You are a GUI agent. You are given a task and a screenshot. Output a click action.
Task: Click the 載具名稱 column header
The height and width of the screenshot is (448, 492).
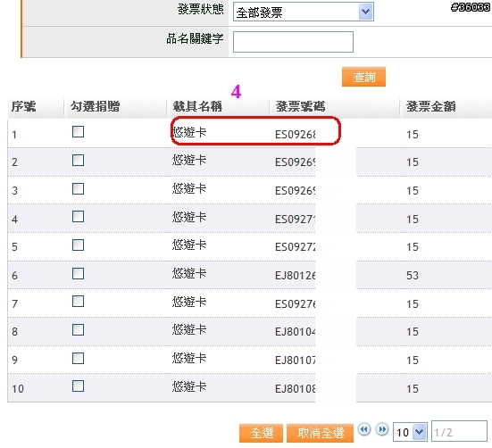tap(197, 106)
